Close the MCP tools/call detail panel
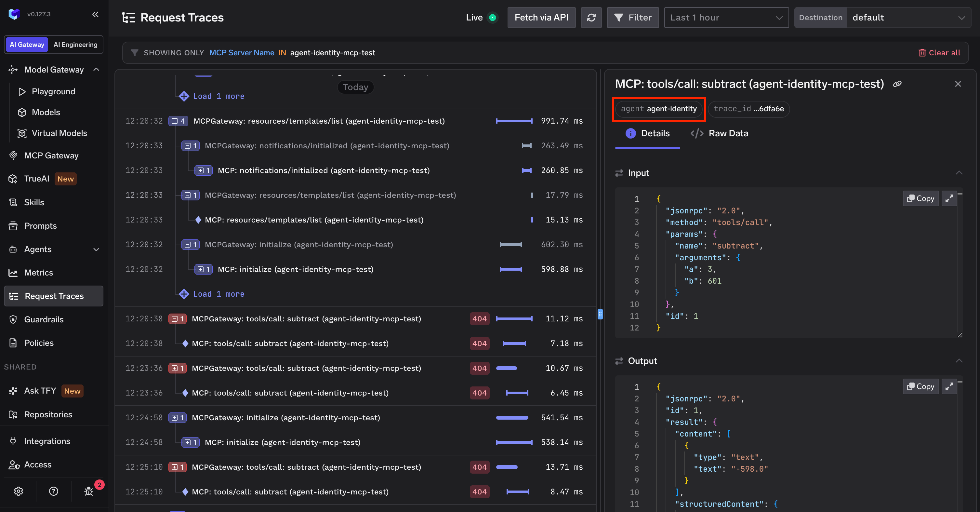Viewport: 980px width, 512px height. point(958,84)
